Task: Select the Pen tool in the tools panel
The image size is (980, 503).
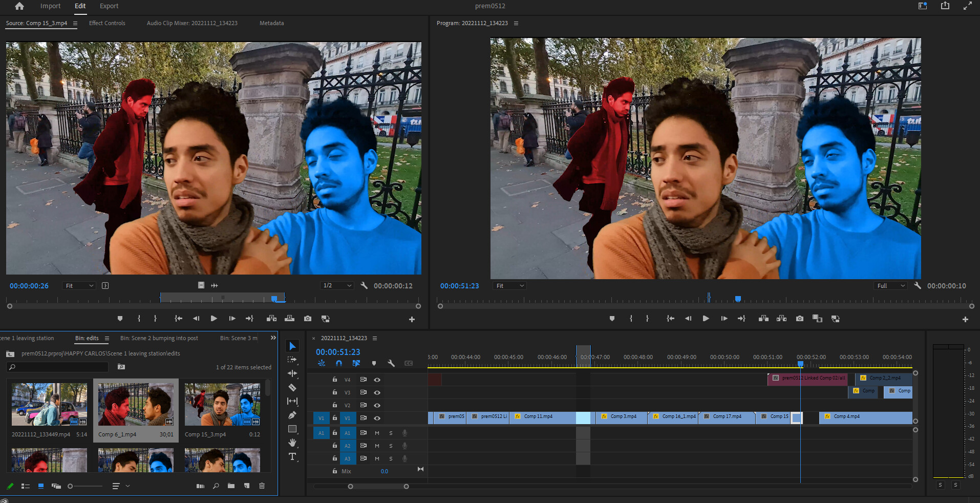Action: (292, 415)
